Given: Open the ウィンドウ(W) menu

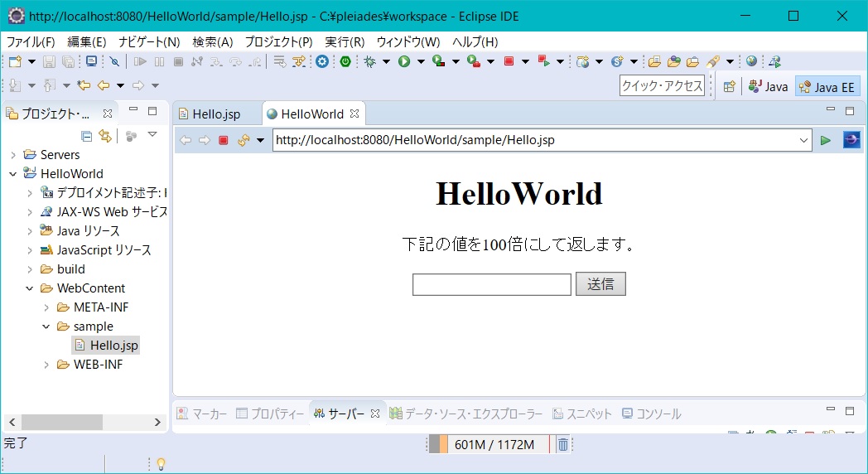Looking at the screenshot, I should pyautogui.click(x=408, y=42).
